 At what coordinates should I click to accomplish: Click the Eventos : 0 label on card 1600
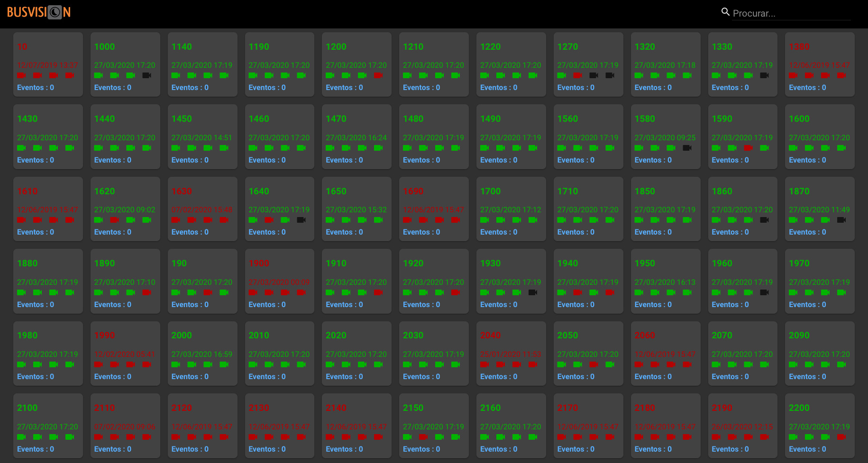coord(807,160)
